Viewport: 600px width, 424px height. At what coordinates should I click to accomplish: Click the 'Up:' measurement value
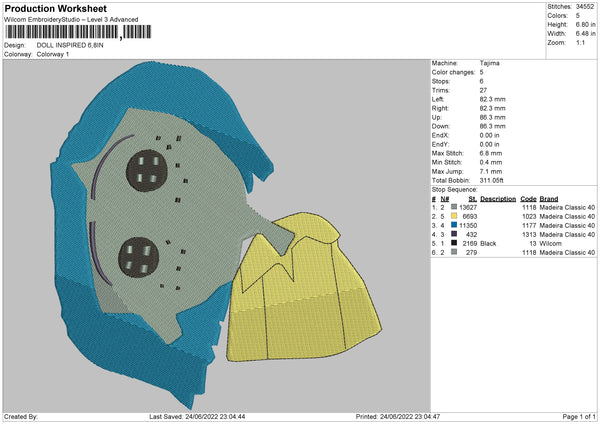click(492, 117)
